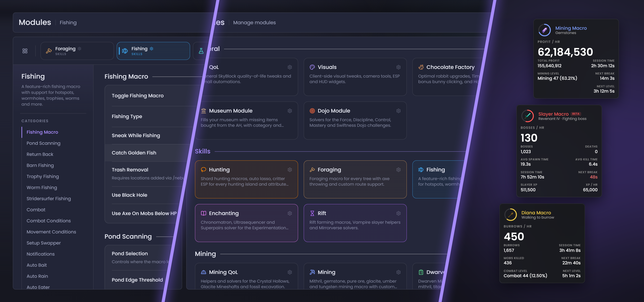Click the Visuals palette icon
The width and height of the screenshot is (644, 302).
(x=312, y=67)
